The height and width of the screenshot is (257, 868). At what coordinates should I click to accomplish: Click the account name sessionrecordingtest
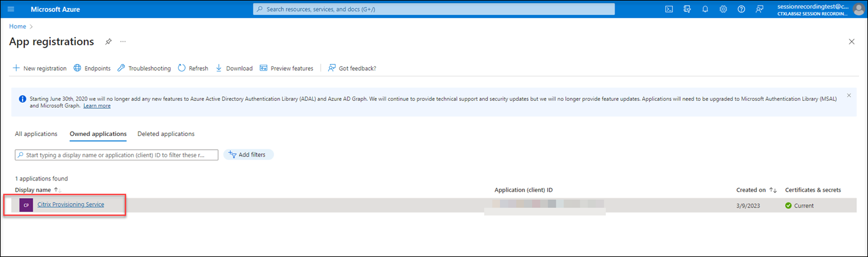click(812, 6)
